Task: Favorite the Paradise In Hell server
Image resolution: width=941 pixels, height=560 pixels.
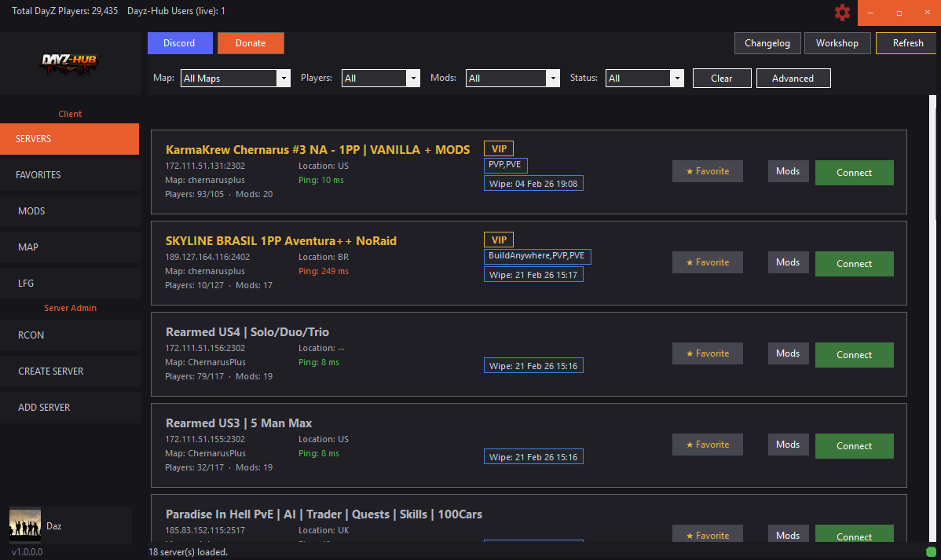Action: click(707, 533)
